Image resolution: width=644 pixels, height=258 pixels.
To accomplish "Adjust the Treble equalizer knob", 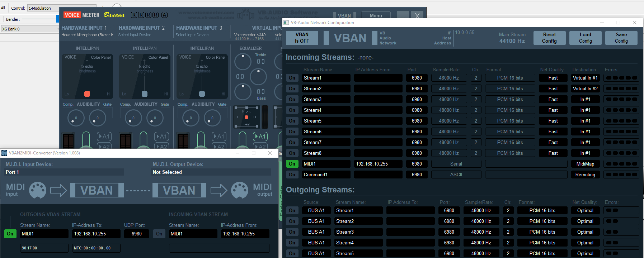I will 243,61.
